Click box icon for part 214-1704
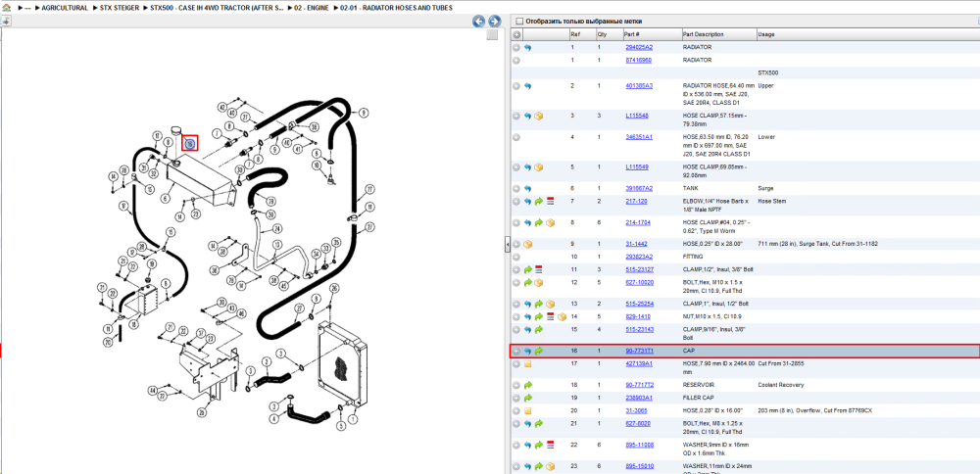 (x=550, y=222)
